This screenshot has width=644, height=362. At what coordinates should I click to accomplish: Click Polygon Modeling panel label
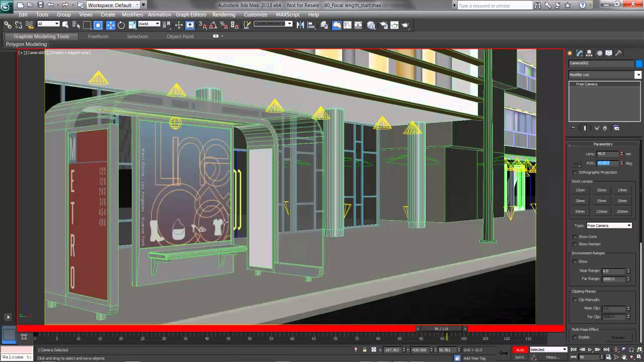click(26, 44)
